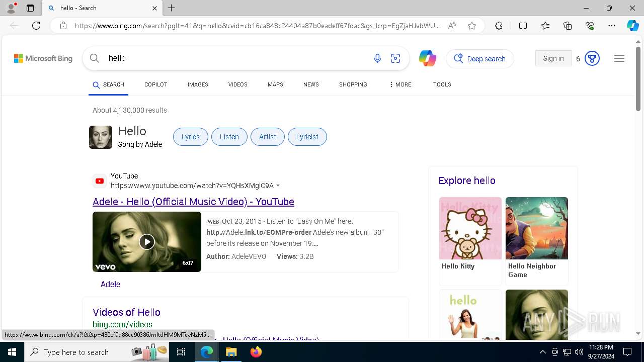Click the Microsoft Bing logo

click(x=43, y=58)
